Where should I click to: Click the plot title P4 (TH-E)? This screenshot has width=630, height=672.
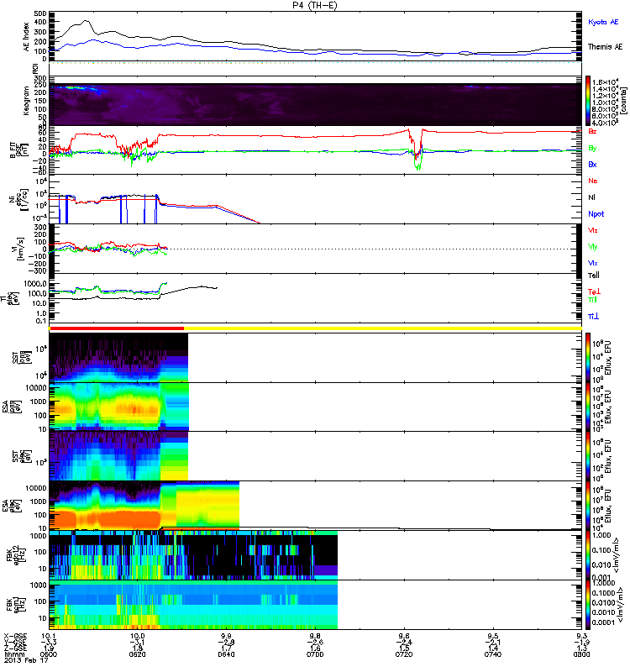314,5
